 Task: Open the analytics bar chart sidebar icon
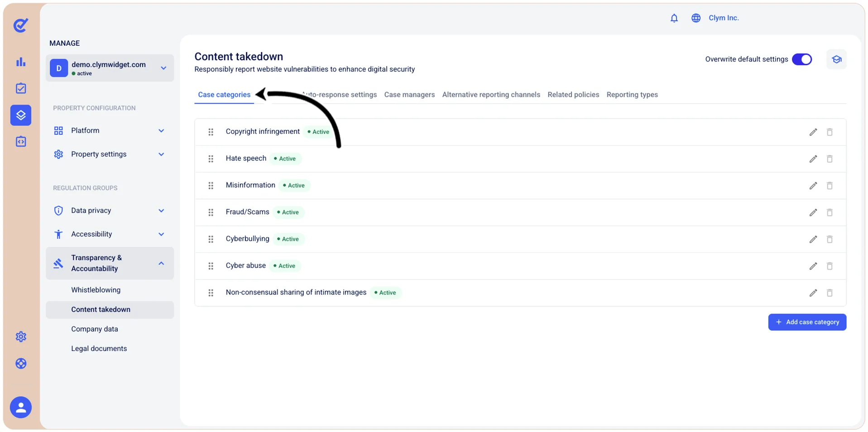click(x=21, y=62)
